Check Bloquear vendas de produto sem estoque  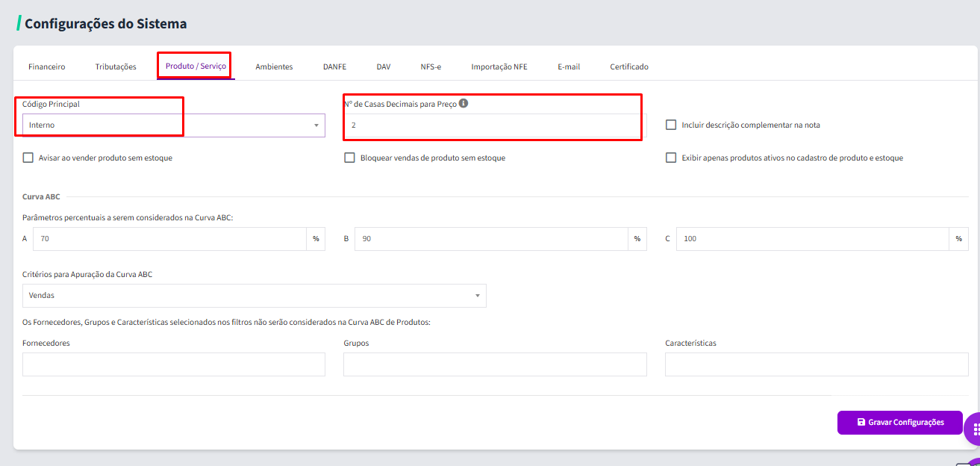(x=349, y=158)
